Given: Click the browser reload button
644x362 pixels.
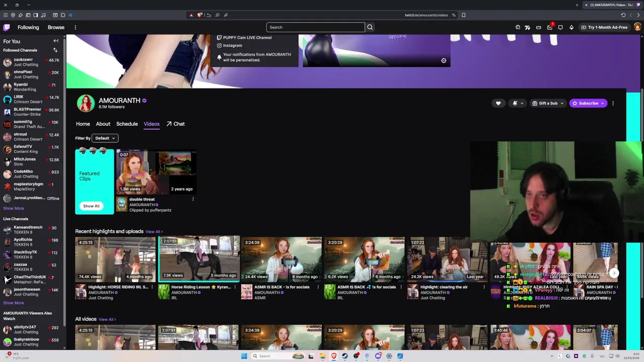Looking at the screenshot, I should [623, 15].
